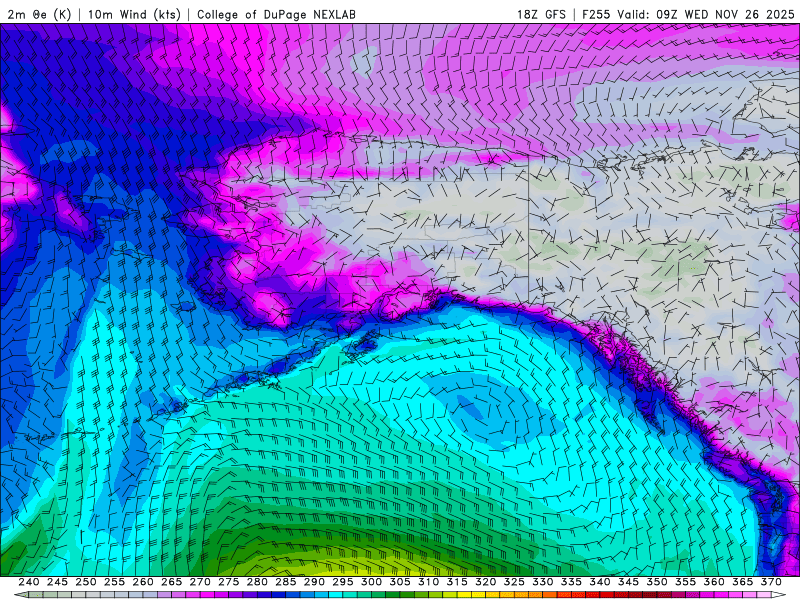Select legend value 345
Viewport: 800px width, 600px height.
coord(629,582)
